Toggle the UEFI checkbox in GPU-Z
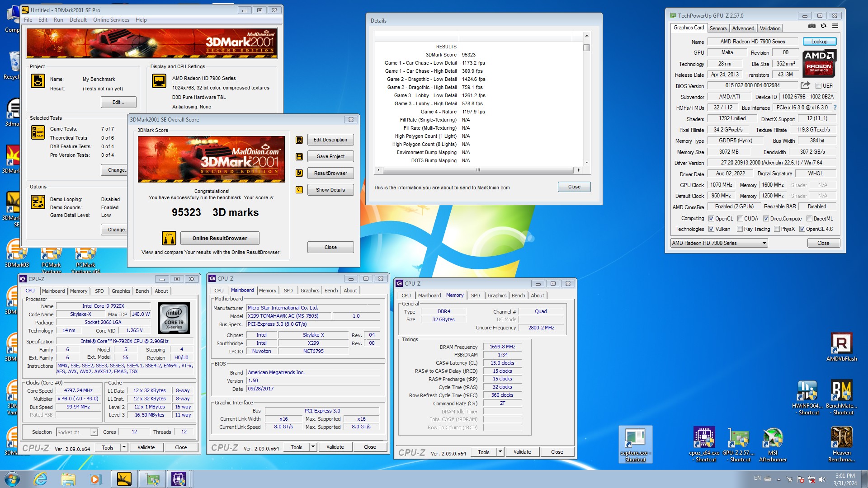The height and width of the screenshot is (488, 868). pos(818,85)
